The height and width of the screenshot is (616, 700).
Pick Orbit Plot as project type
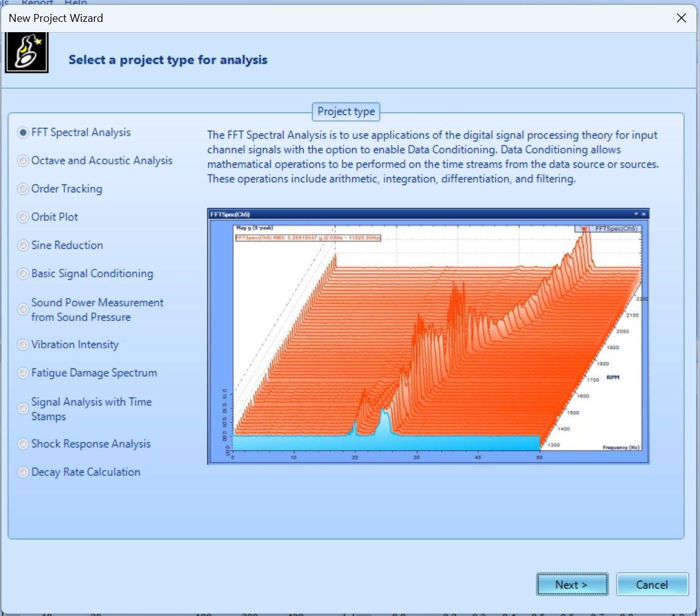tap(24, 217)
